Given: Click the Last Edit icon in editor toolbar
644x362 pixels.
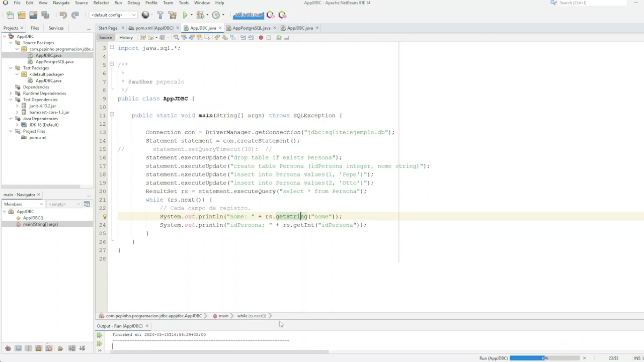Looking at the screenshot, I should point(143,37).
